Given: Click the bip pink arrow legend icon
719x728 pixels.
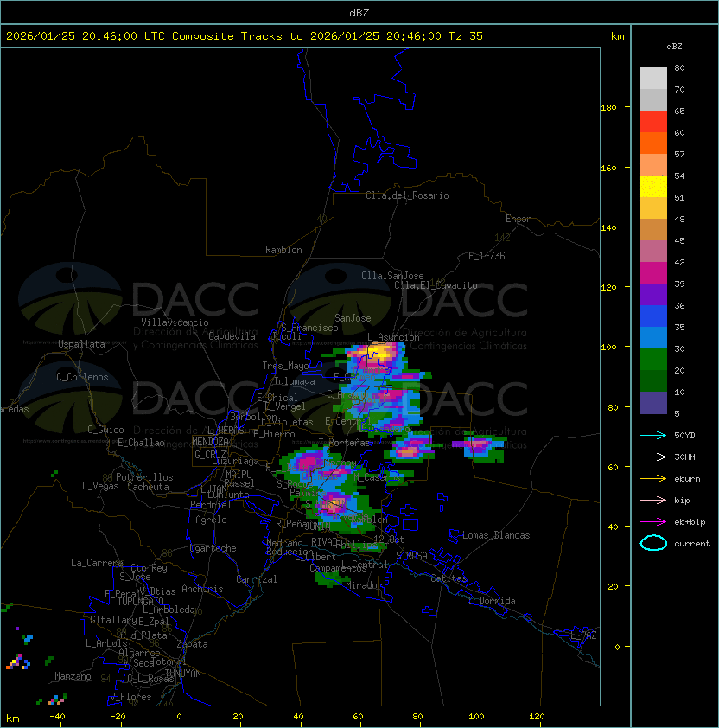Looking at the screenshot, I should point(653,500).
